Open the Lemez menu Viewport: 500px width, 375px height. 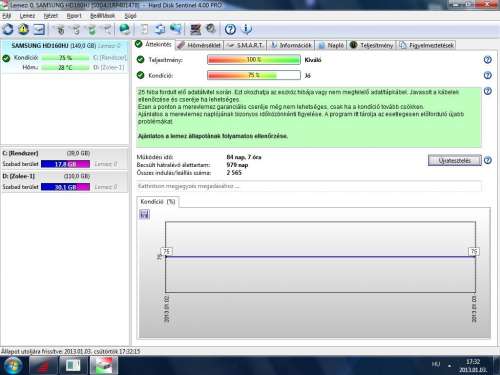tap(27, 16)
